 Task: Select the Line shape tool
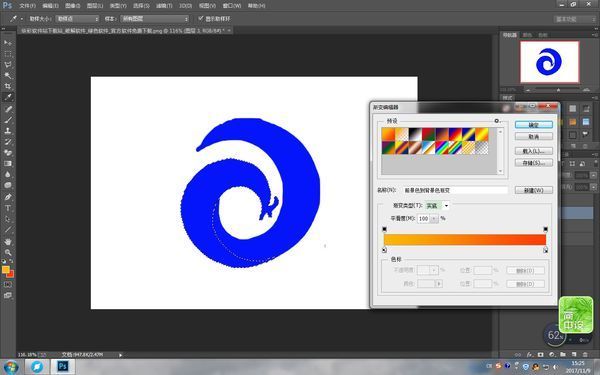[8, 230]
